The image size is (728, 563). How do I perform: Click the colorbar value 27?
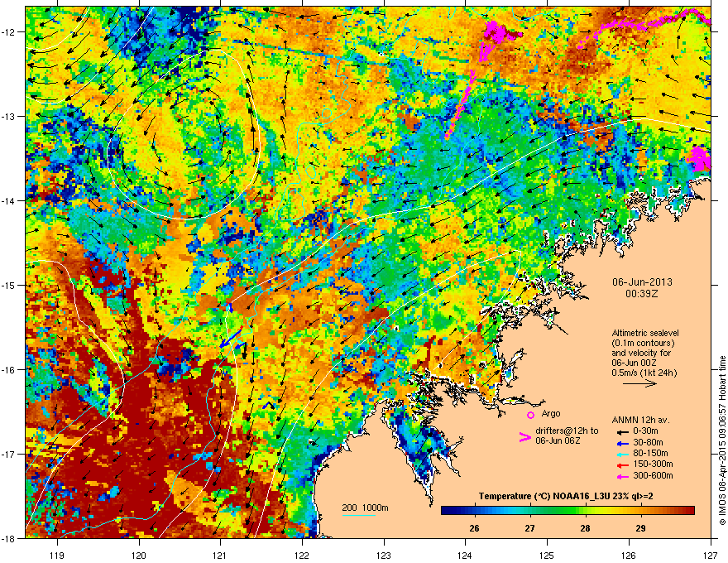pyautogui.click(x=529, y=528)
